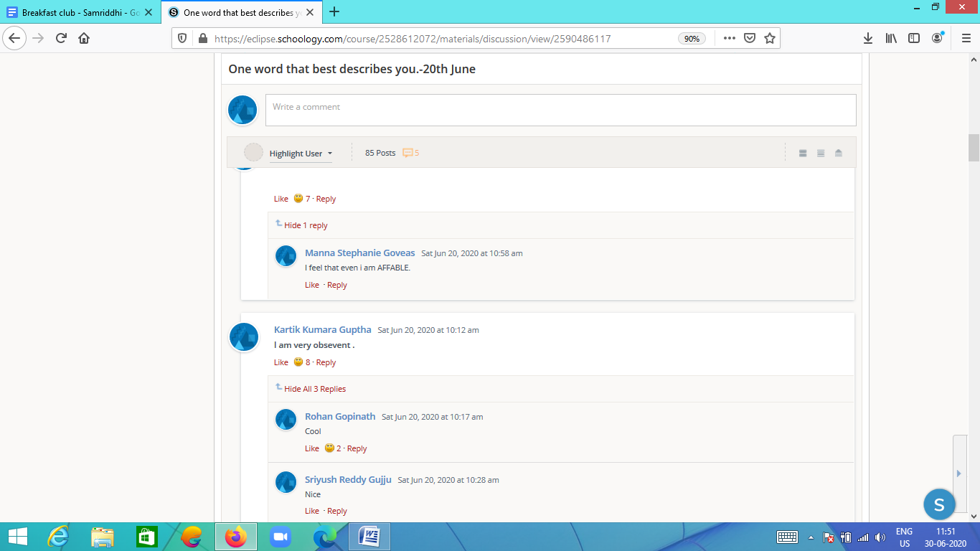Click the collapse-all discussion view icon

pos(839,153)
